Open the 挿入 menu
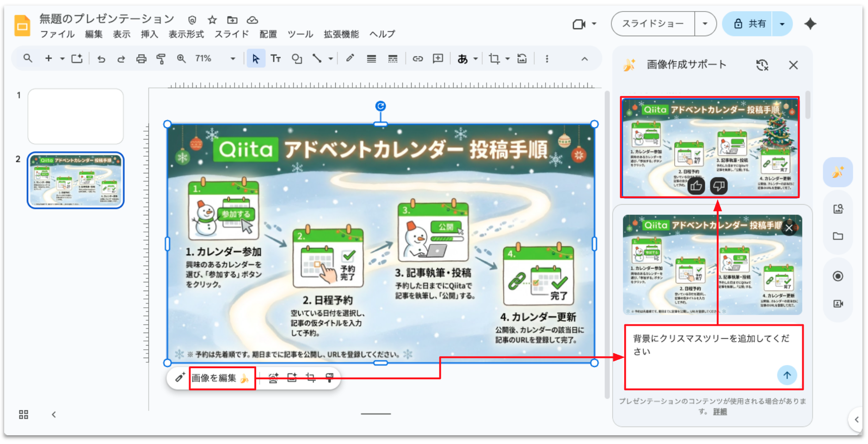 click(149, 34)
